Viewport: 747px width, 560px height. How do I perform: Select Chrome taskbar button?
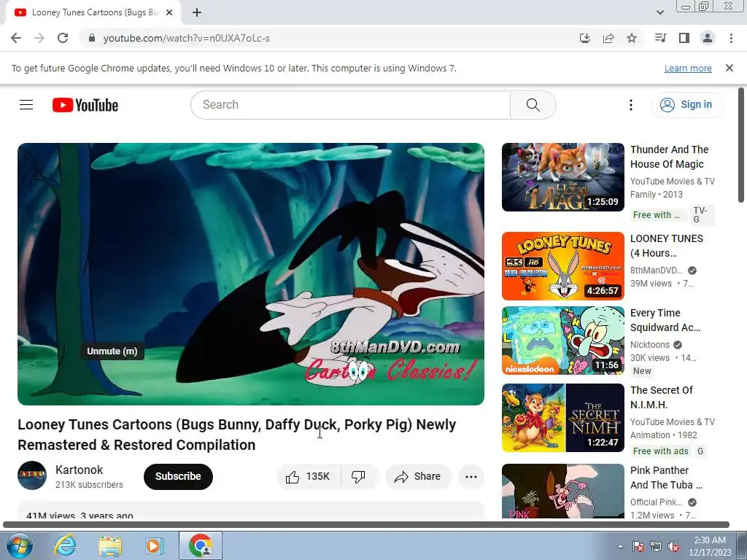[201, 545]
